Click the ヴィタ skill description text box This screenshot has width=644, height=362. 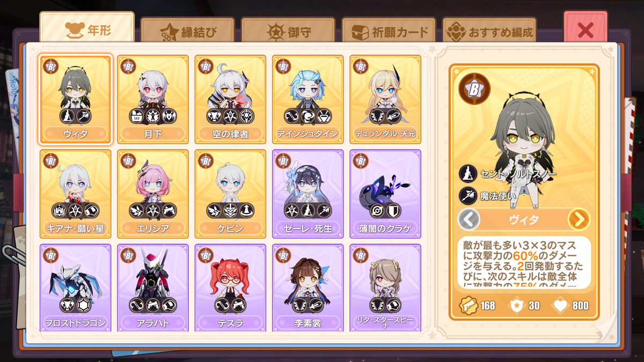tap(524, 263)
